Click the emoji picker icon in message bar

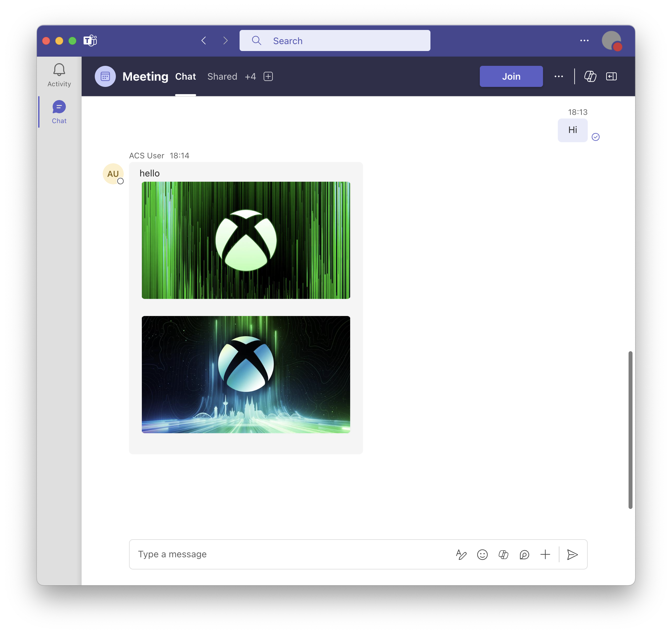pos(481,554)
